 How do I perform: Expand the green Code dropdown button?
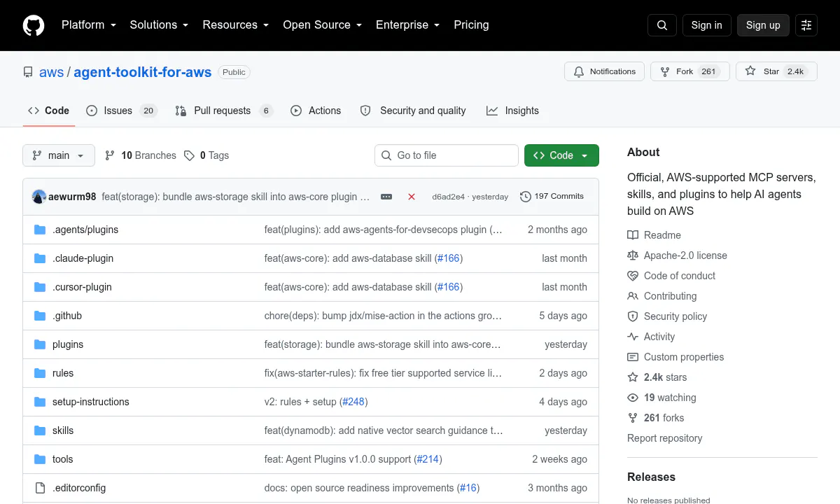point(561,155)
